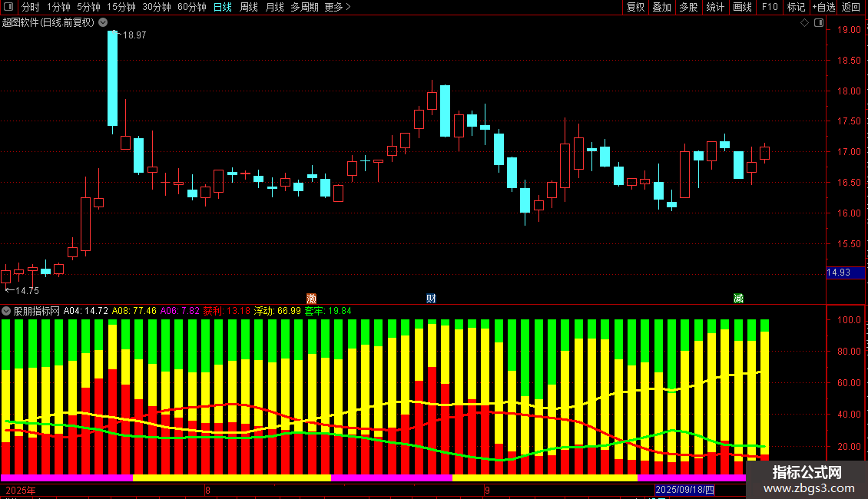Toggle the left sidebar panel icon

pyautogui.click(x=8, y=7)
